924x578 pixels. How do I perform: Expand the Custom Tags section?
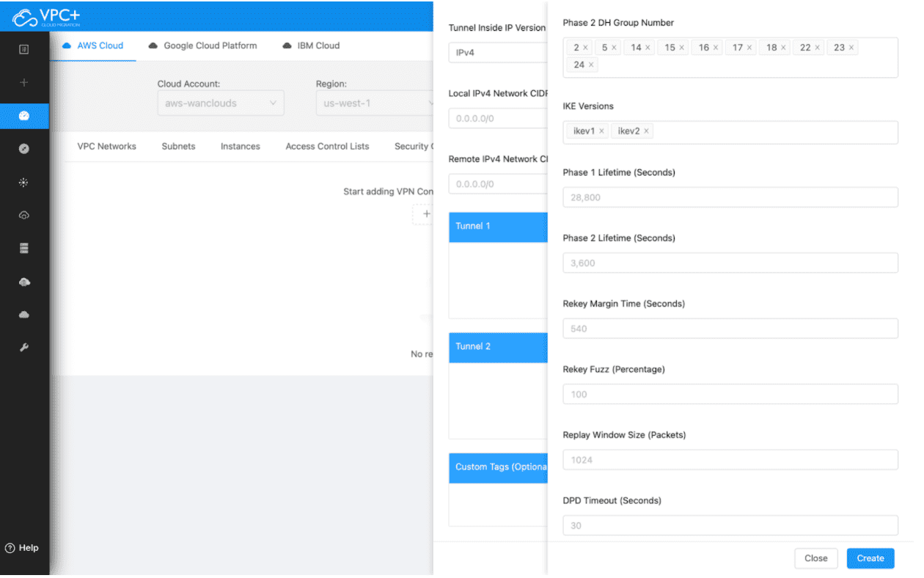pos(498,467)
